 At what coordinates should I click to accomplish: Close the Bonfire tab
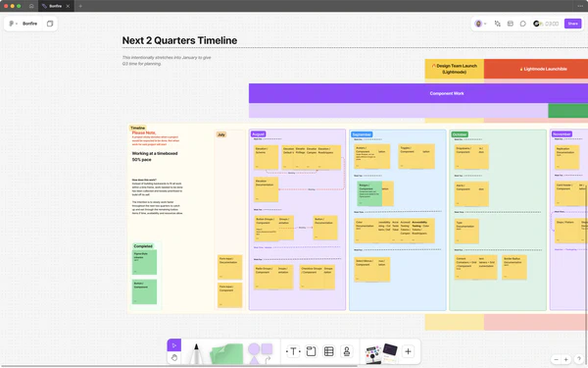pyautogui.click(x=68, y=6)
